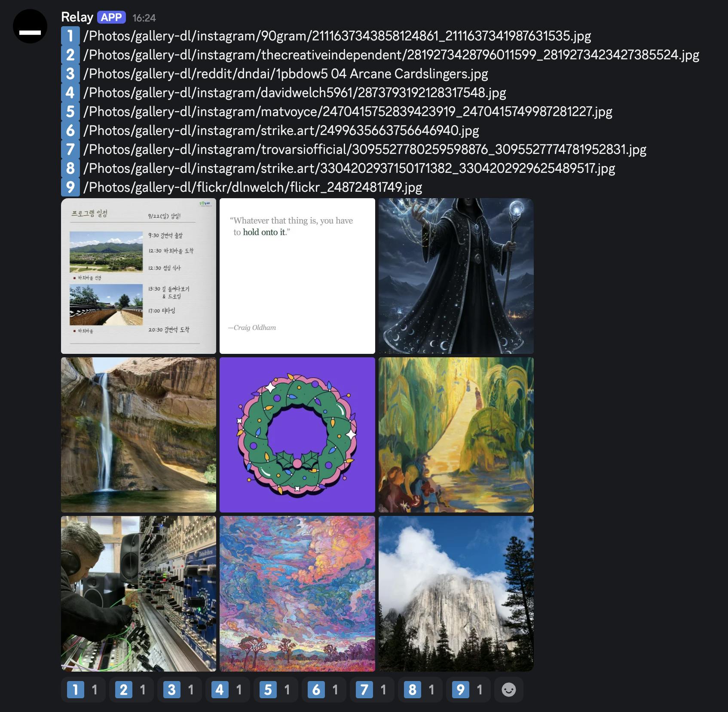Open the Relay username profile
The width and height of the screenshot is (728, 712).
[77, 17]
